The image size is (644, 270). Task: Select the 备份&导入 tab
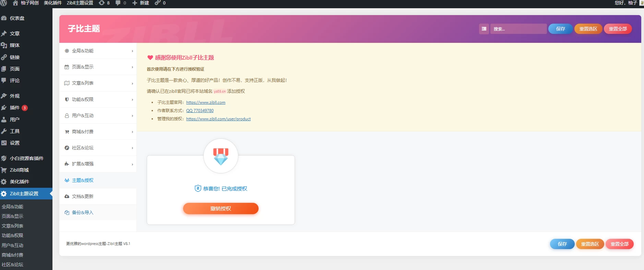click(x=83, y=212)
